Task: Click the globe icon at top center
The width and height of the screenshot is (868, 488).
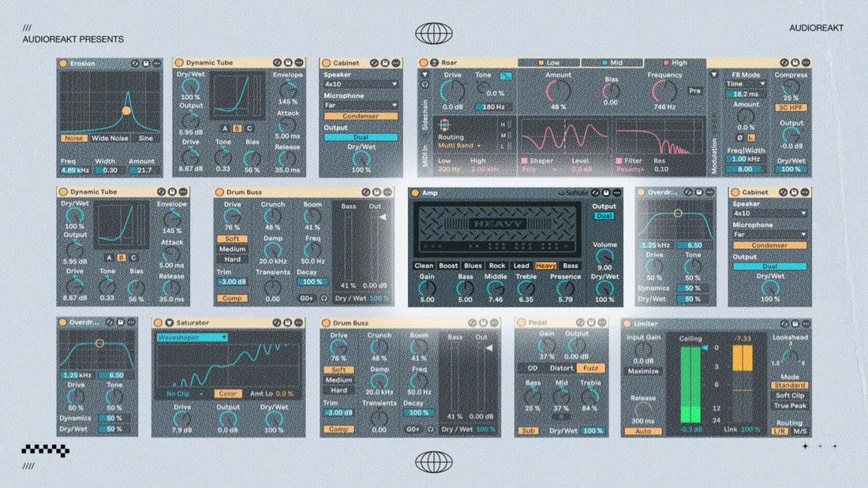Action: [x=433, y=33]
